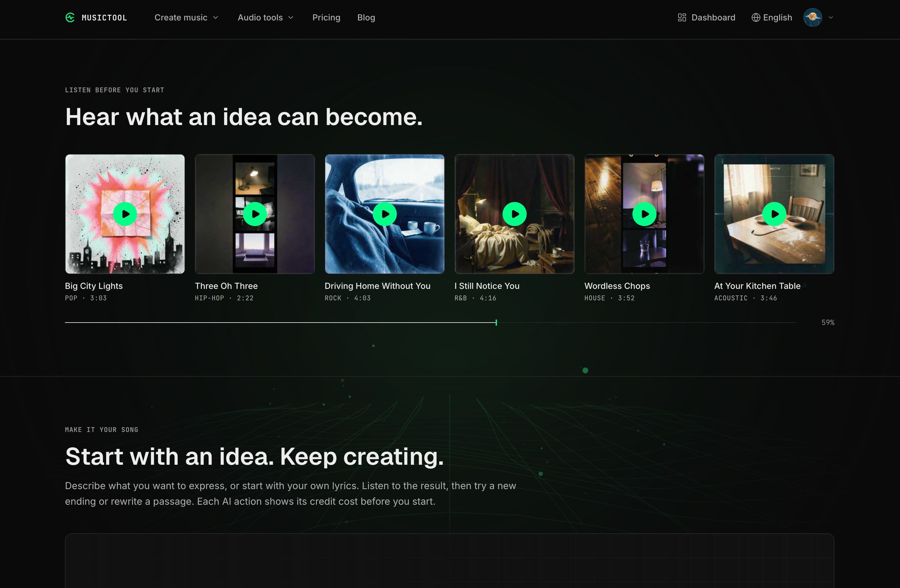Select Driving Home Without You title
The height and width of the screenshot is (588, 900).
(377, 286)
